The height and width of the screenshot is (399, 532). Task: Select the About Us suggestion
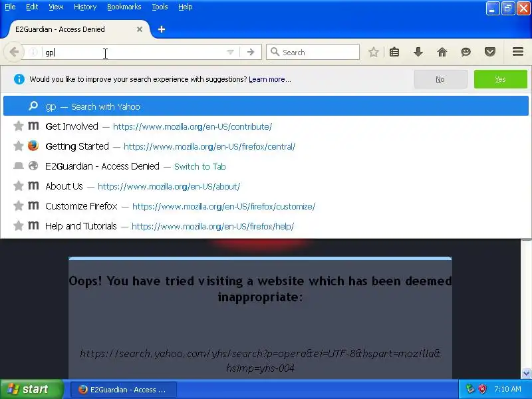pyautogui.click(x=266, y=186)
